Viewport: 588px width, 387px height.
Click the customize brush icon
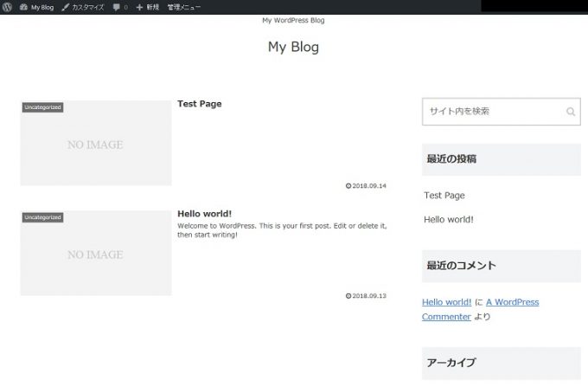click(65, 7)
